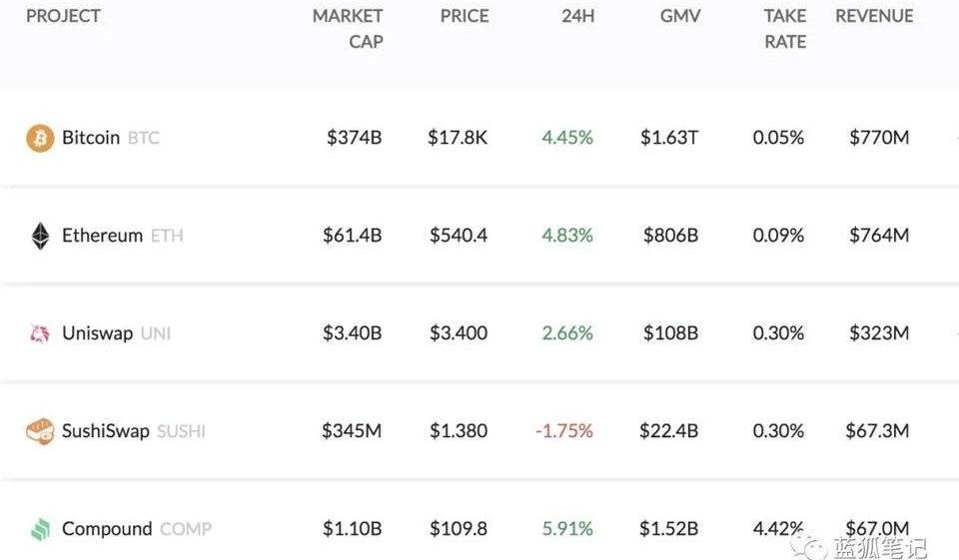The height and width of the screenshot is (560, 959).
Task: Click SushiSwap's -1.75% 24H change
Action: pyautogui.click(x=564, y=431)
